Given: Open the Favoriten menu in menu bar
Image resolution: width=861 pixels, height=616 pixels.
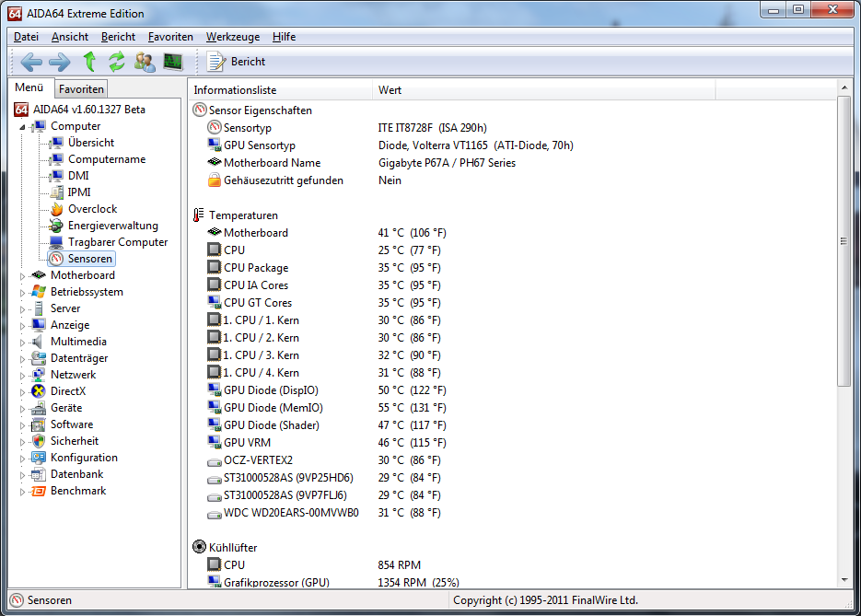Looking at the screenshot, I should 170,37.
